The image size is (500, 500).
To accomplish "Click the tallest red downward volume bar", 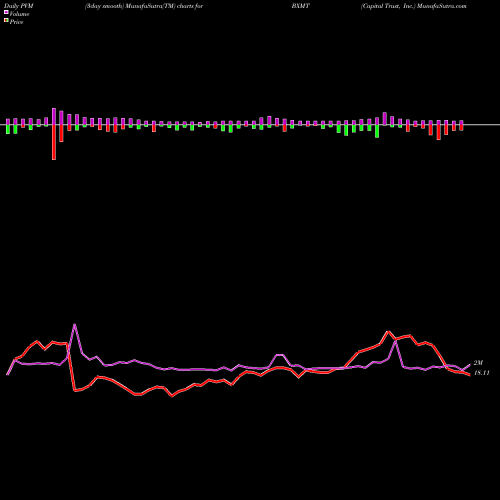I will [x=54, y=142].
